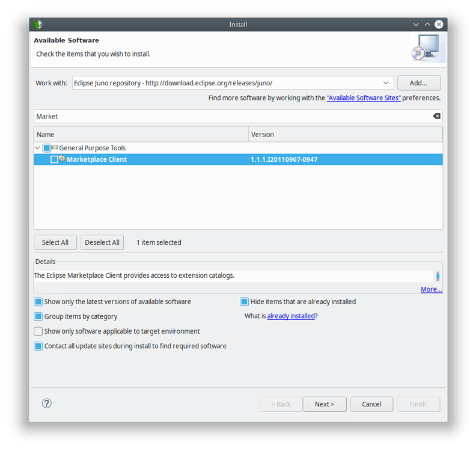Viewport: 476px width, 451px height.
Task: Toggle Show only the latest versions checkbox
Action: tap(38, 302)
